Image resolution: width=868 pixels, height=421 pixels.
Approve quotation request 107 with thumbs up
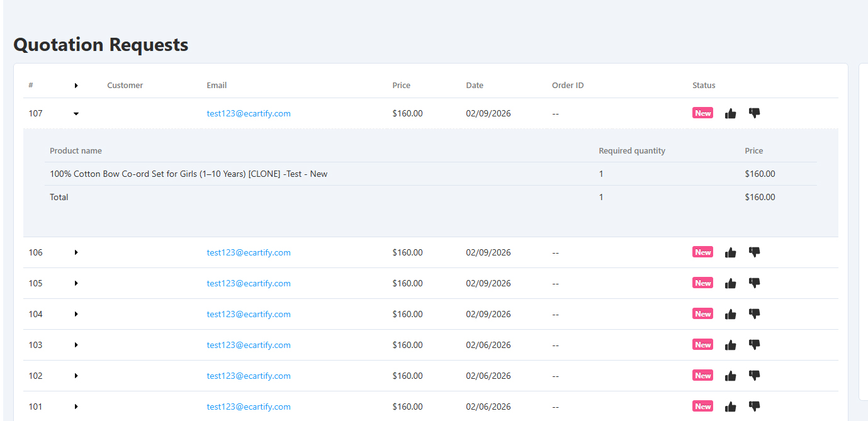(x=730, y=114)
